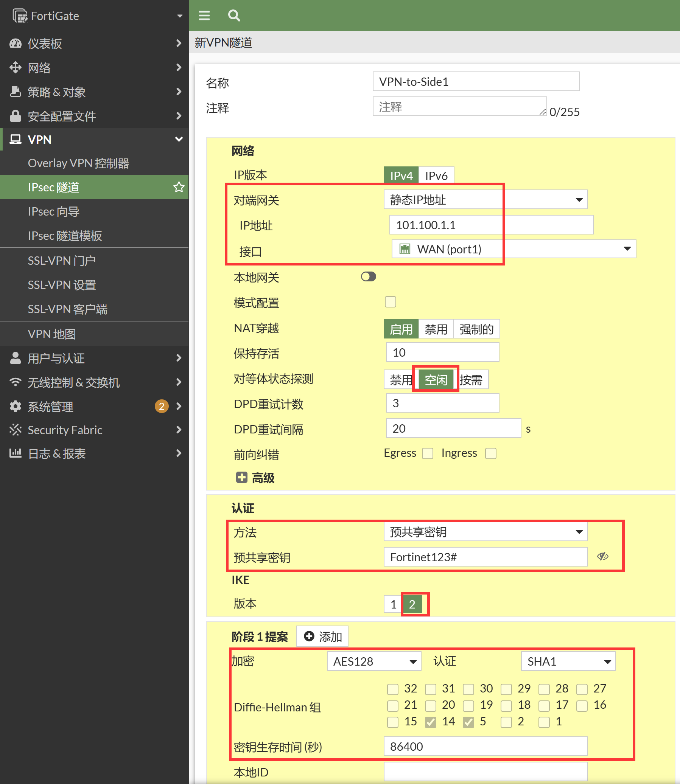The height and width of the screenshot is (784, 680).
Task: Click the FortiGate logo icon
Action: coord(20,16)
